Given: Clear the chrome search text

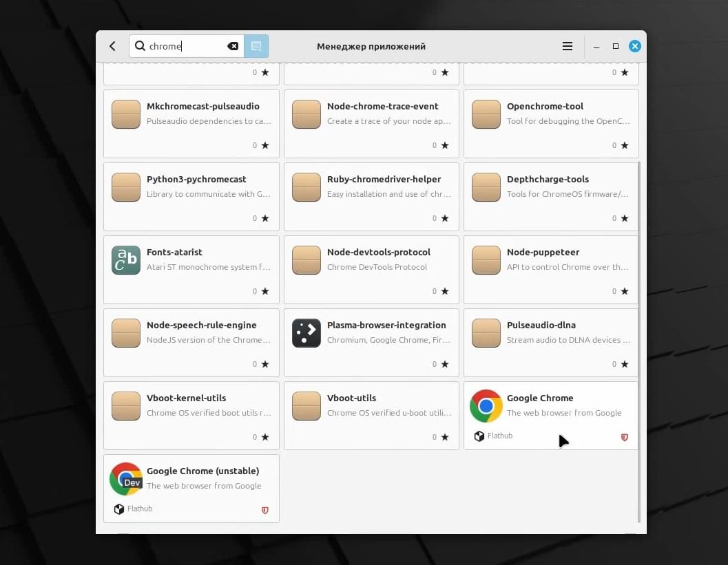Looking at the screenshot, I should (233, 46).
